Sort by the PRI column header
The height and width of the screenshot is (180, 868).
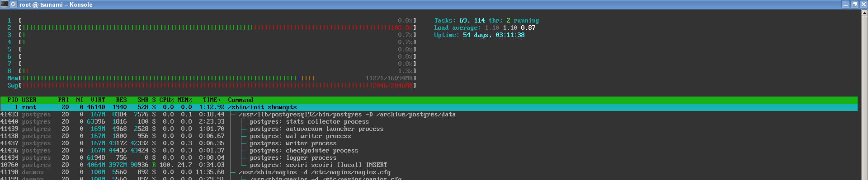click(63, 100)
